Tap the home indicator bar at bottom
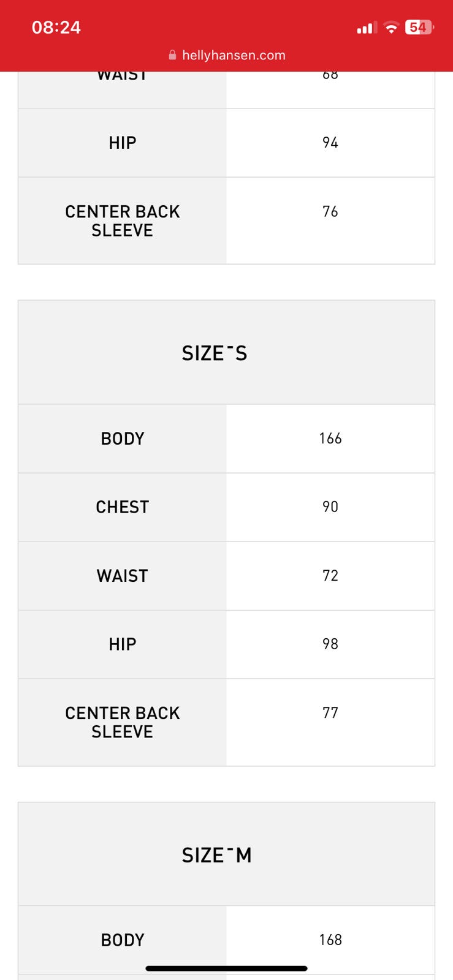 [226, 968]
